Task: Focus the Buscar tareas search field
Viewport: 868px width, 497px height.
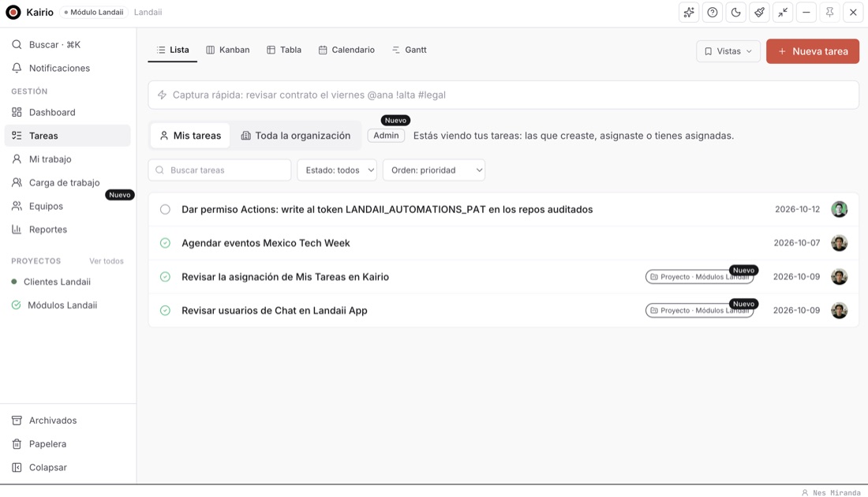Action: click(x=220, y=170)
